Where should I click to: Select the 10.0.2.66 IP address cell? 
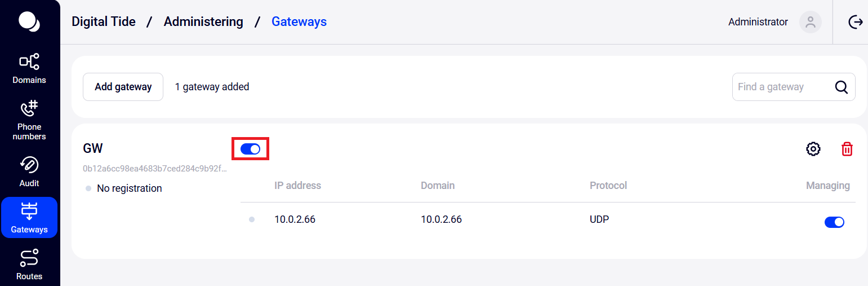pos(295,219)
